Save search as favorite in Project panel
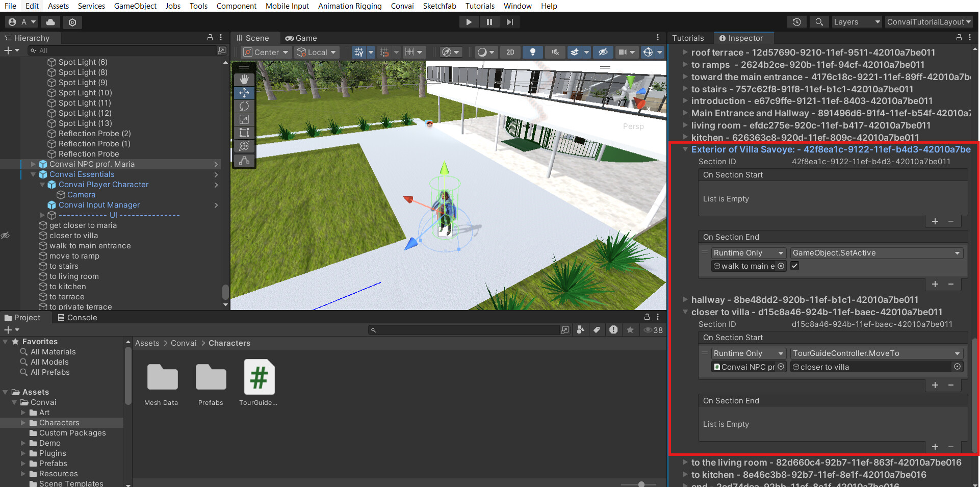The height and width of the screenshot is (487, 980). 630,330
